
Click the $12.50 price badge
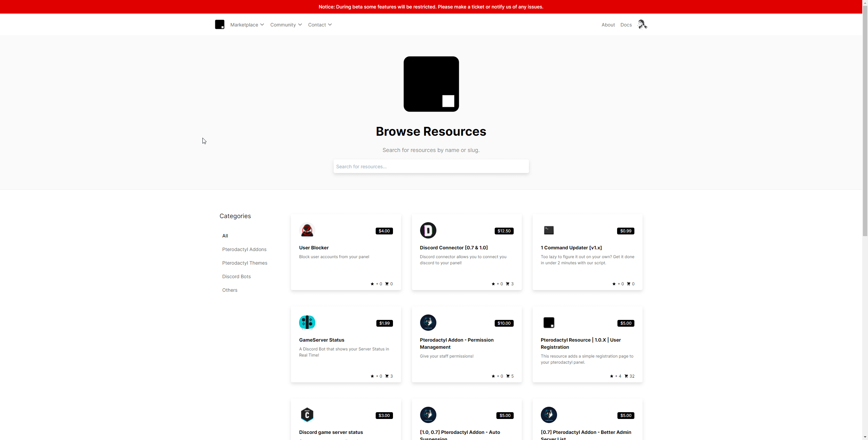pyautogui.click(x=504, y=231)
